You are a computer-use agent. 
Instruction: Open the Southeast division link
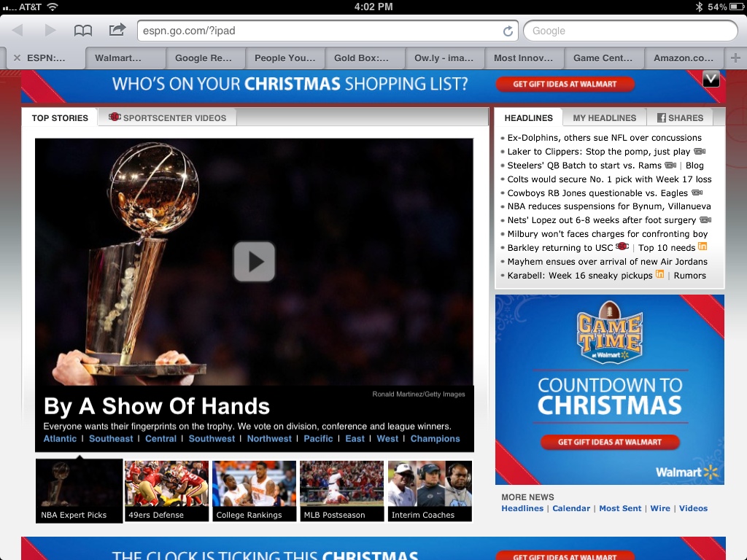pyautogui.click(x=111, y=438)
